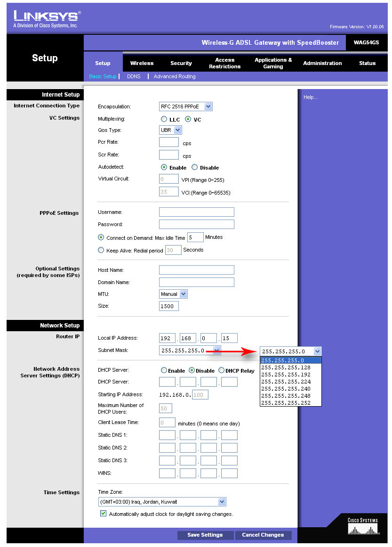The image size is (392, 547).
Task: Select 255.255.255.128 from subnet list
Action: 291,367
